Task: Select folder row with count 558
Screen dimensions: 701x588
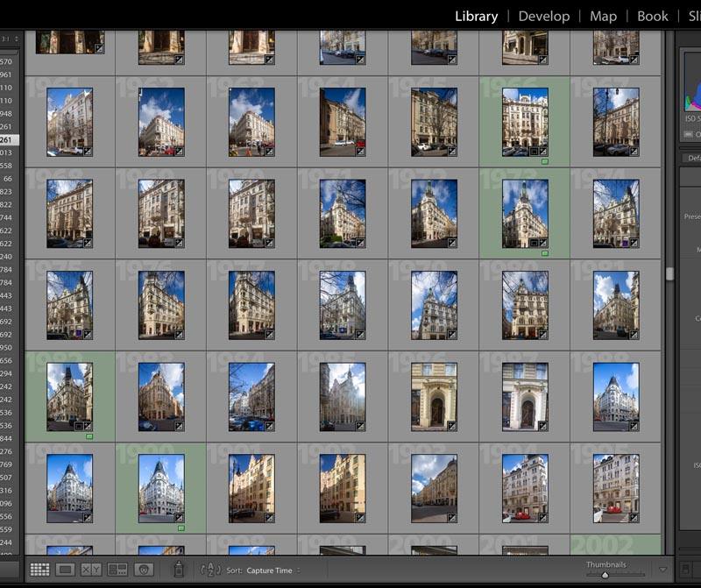Action: pyautogui.click(x=10, y=166)
